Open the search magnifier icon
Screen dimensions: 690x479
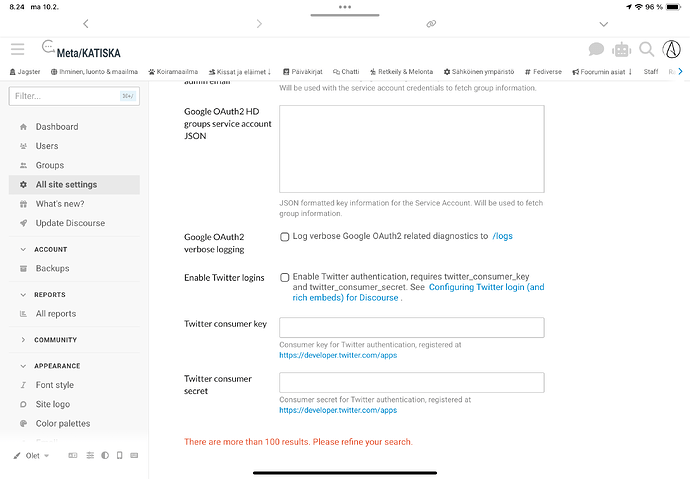tap(646, 49)
